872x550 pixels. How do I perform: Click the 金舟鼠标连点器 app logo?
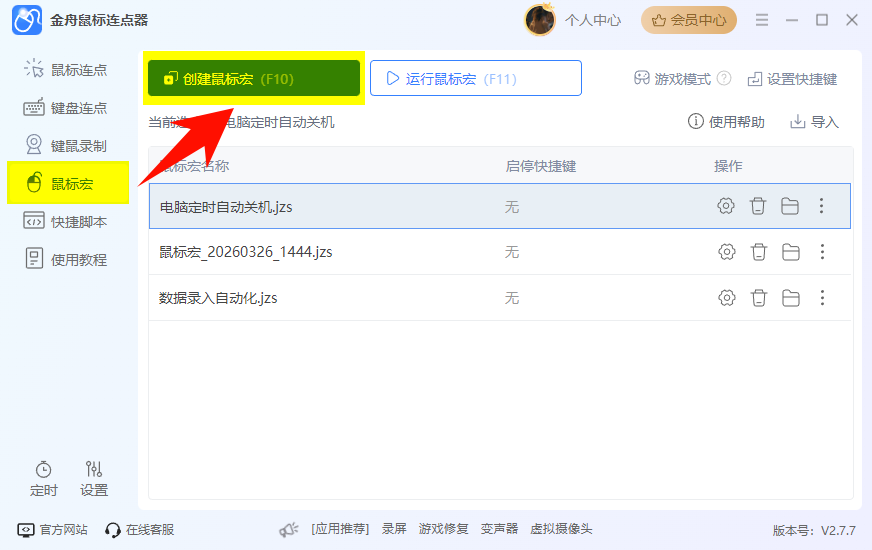tap(27, 20)
